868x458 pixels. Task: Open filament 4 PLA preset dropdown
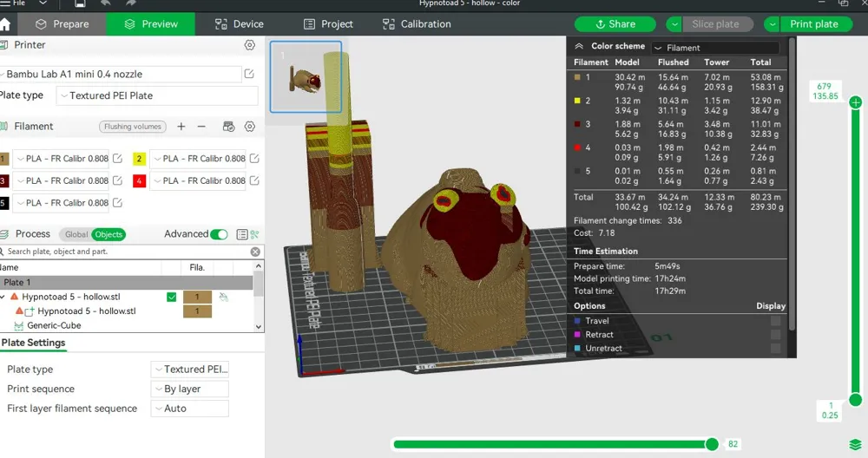click(x=198, y=180)
